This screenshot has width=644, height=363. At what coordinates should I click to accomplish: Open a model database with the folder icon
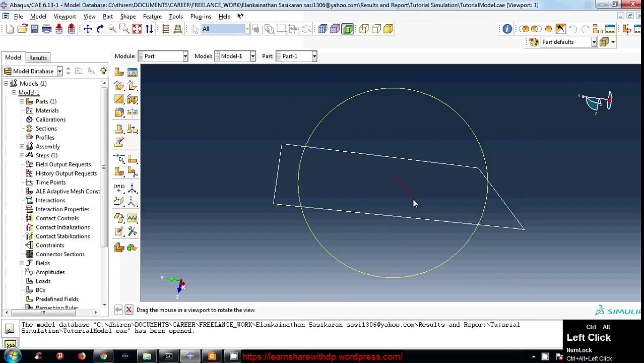pos(22,29)
